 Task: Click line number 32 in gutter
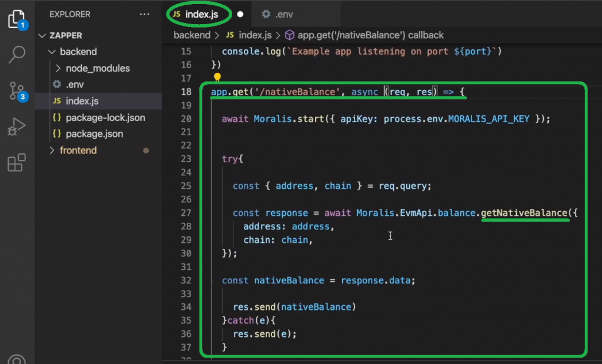(186, 280)
